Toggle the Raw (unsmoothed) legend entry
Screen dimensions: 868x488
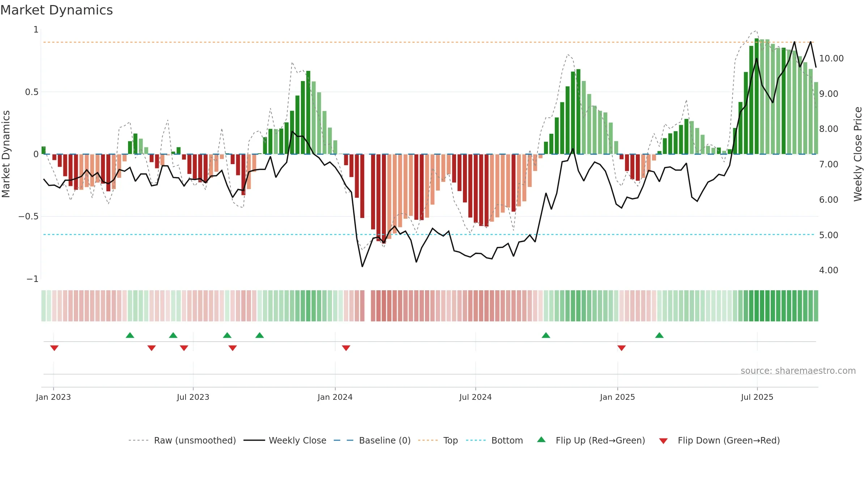point(182,440)
